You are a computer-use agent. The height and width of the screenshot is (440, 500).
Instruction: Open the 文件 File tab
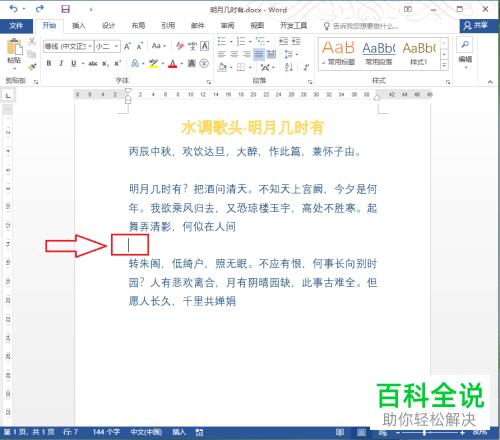pyautogui.click(x=16, y=26)
